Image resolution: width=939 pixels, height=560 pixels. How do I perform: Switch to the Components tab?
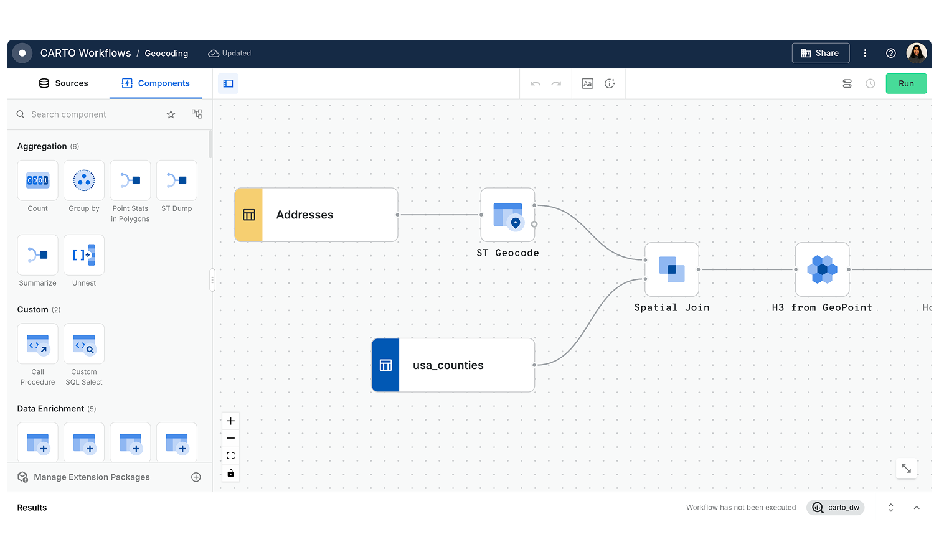click(156, 83)
